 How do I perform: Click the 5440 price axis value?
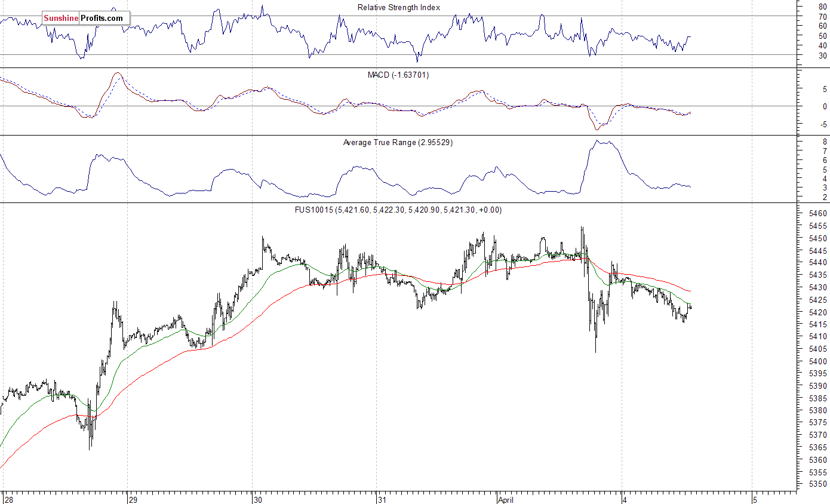click(x=819, y=263)
